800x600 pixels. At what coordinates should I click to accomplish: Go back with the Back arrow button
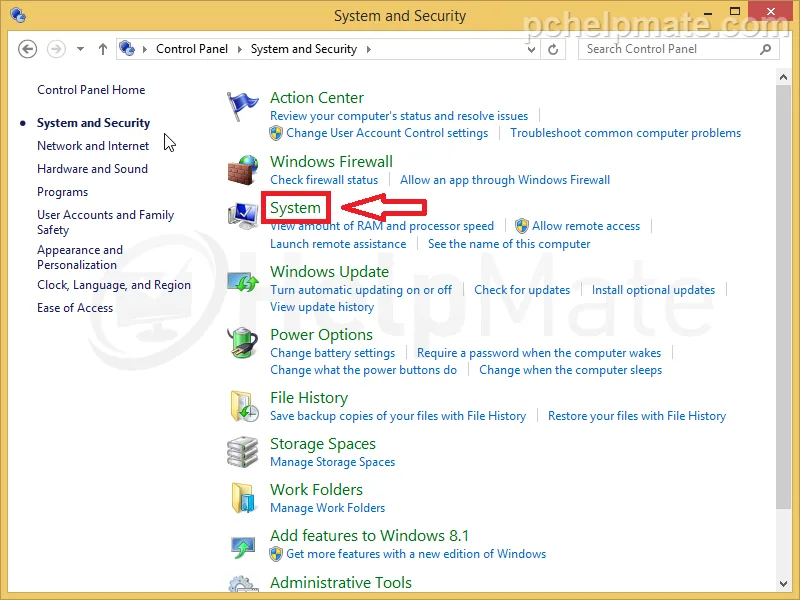point(27,49)
